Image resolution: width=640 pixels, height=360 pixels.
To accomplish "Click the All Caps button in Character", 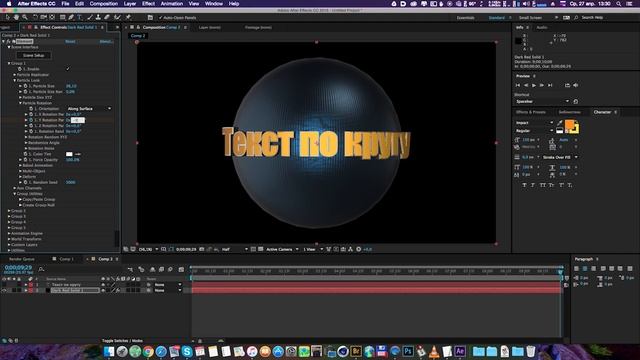I will tap(543, 185).
